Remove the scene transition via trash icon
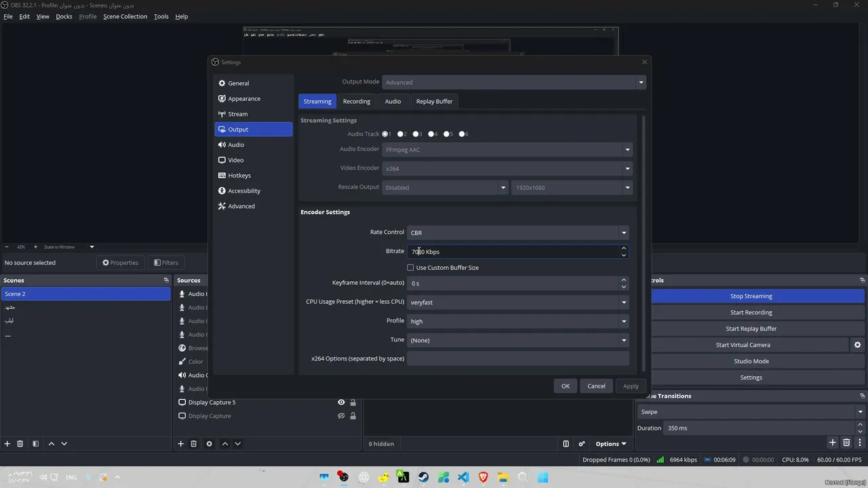 point(846,443)
